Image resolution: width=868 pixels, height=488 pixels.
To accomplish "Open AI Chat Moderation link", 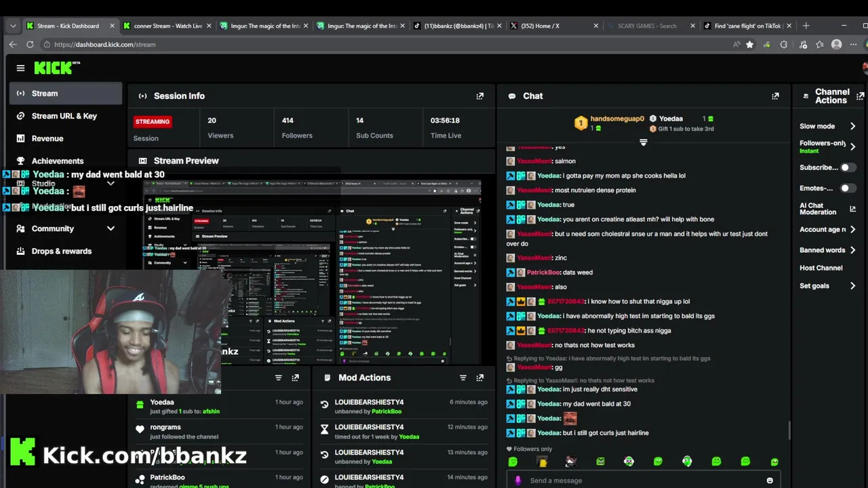I will [827, 209].
